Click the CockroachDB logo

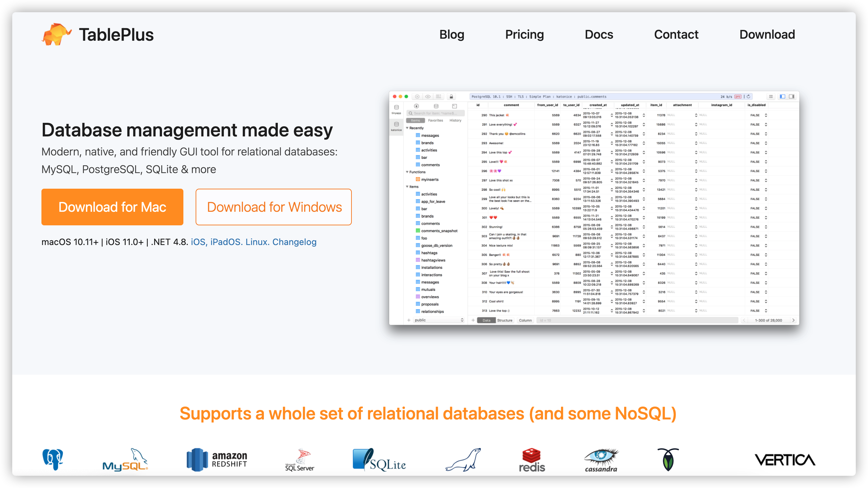pos(668,459)
